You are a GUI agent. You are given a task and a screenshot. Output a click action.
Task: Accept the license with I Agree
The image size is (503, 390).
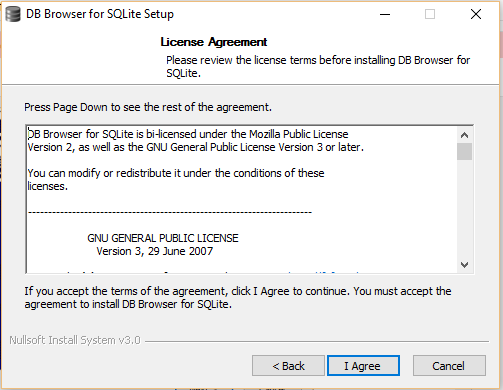pos(363,366)
